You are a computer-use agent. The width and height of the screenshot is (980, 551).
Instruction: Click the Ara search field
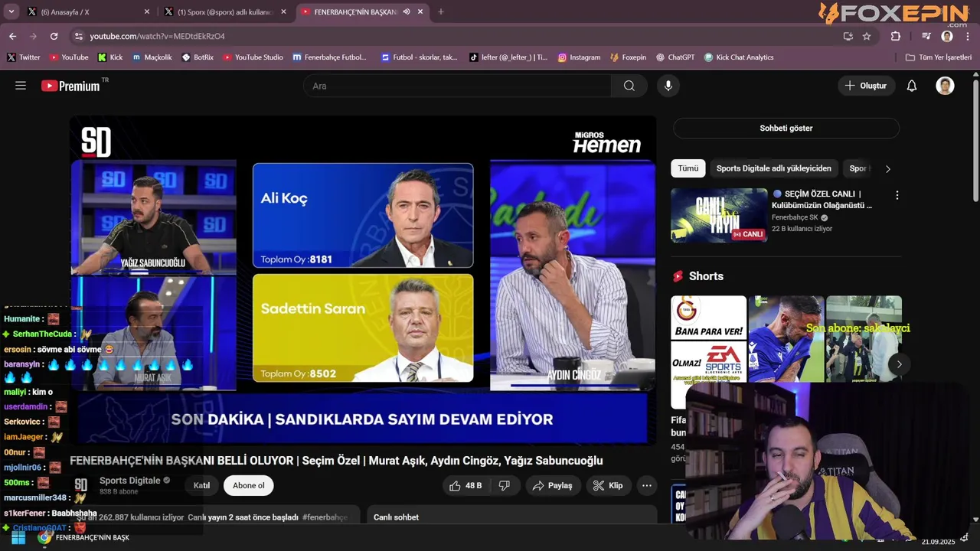458,86
